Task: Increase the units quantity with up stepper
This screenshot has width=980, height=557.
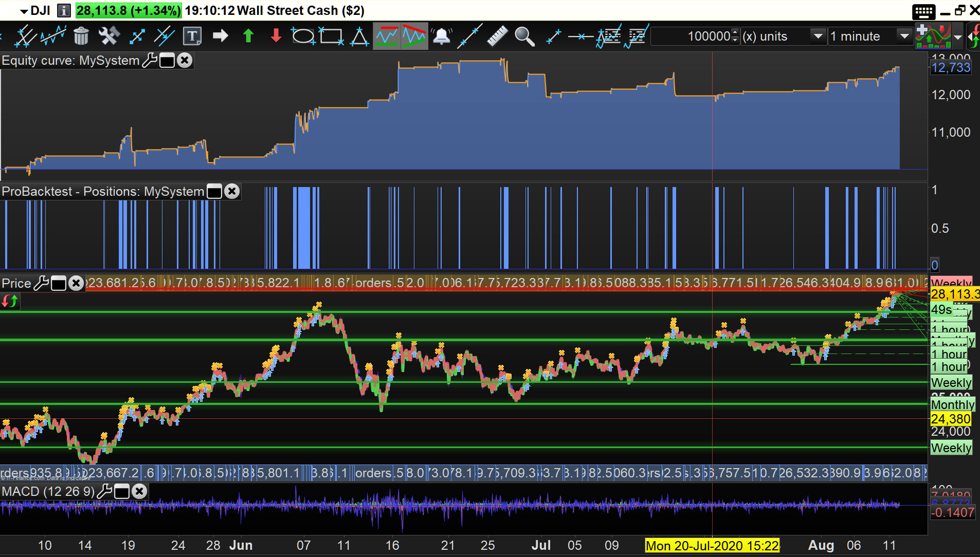Action: [735, 32]
